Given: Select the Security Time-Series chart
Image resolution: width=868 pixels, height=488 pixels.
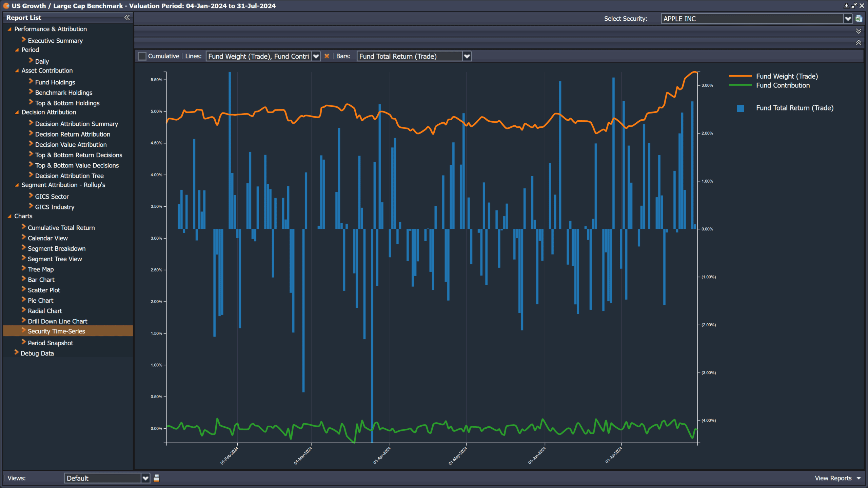Looking at the screenshot, I should coord(68,331).
